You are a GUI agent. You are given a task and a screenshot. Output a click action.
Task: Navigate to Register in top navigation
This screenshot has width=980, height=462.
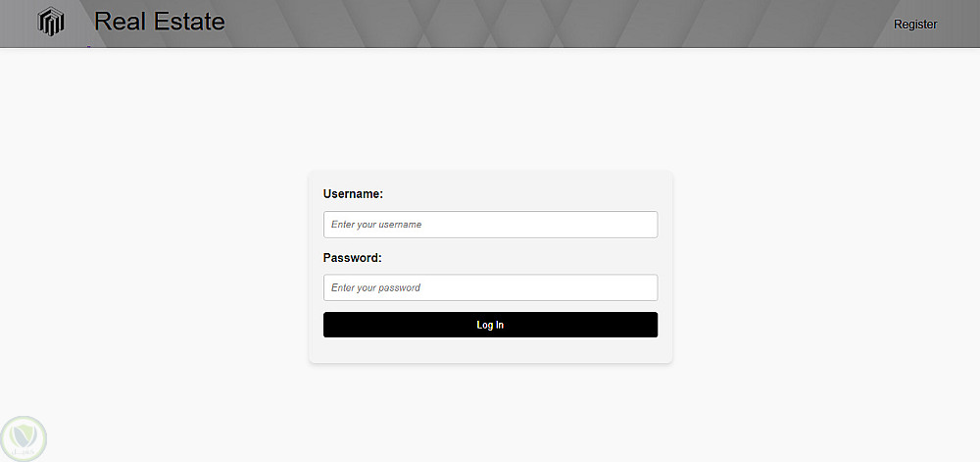915,25
